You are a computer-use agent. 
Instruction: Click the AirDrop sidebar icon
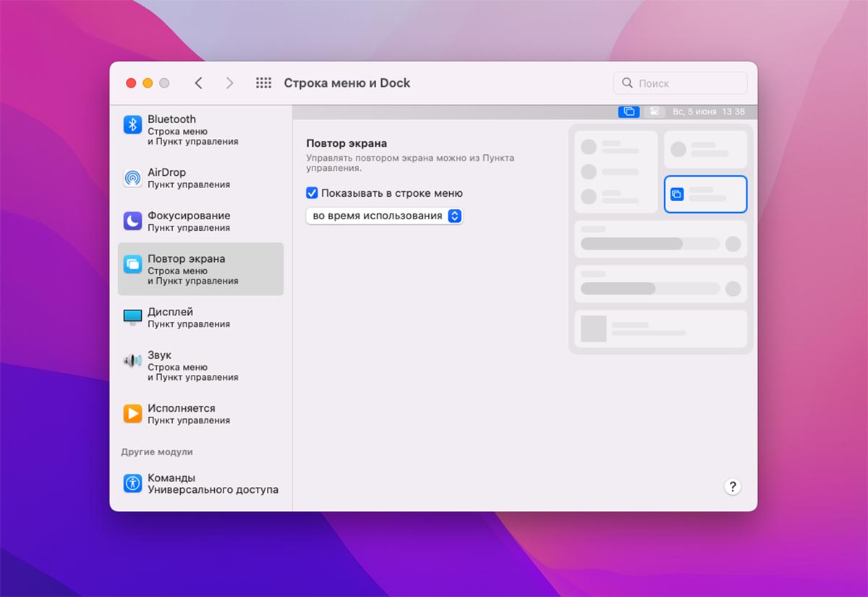pyautogui.click(x=132, y=178)
